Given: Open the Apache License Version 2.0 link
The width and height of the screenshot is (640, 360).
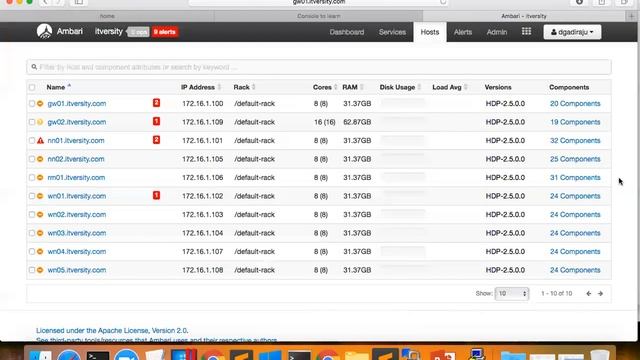Looking at the screenshot, I should 112,331.
